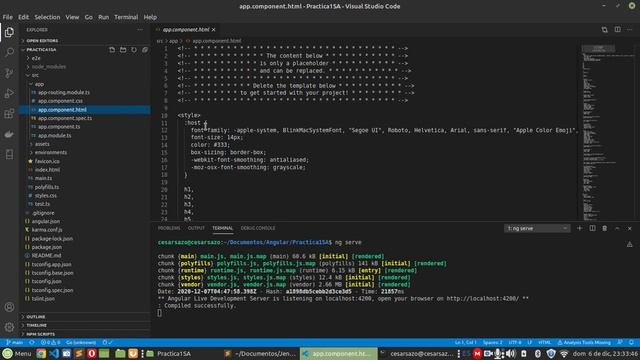Click the main branch in status bar
This screenshot has width=640, height=360.
click(14, 342)
